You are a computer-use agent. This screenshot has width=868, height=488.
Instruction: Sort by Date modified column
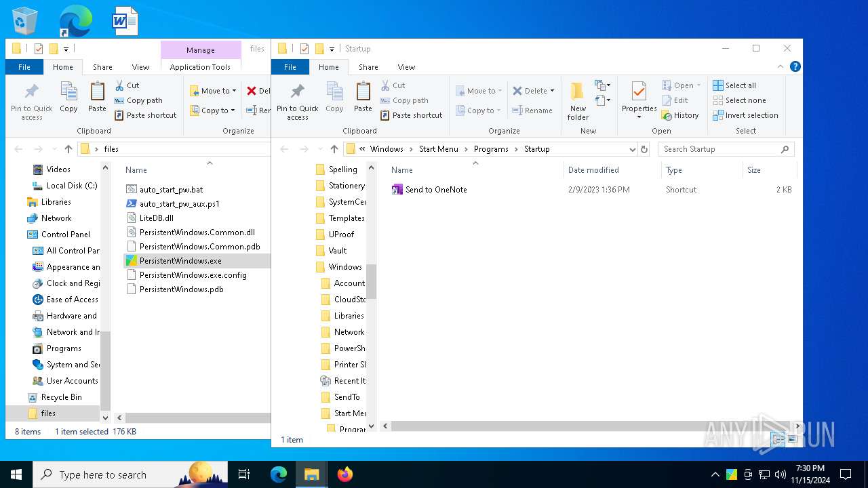click(612, 170)
